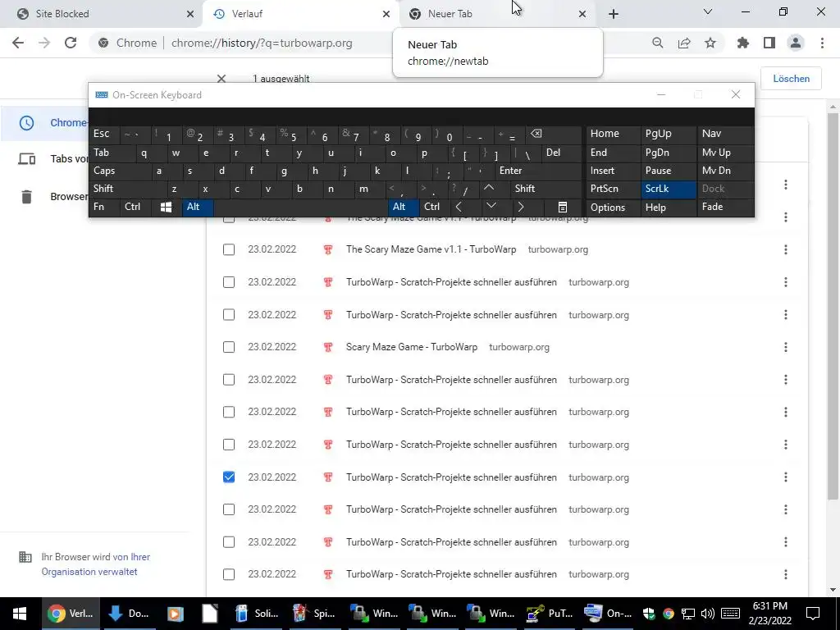Open the Windows Start menu
840x630 pixels.
pos(20,614)
